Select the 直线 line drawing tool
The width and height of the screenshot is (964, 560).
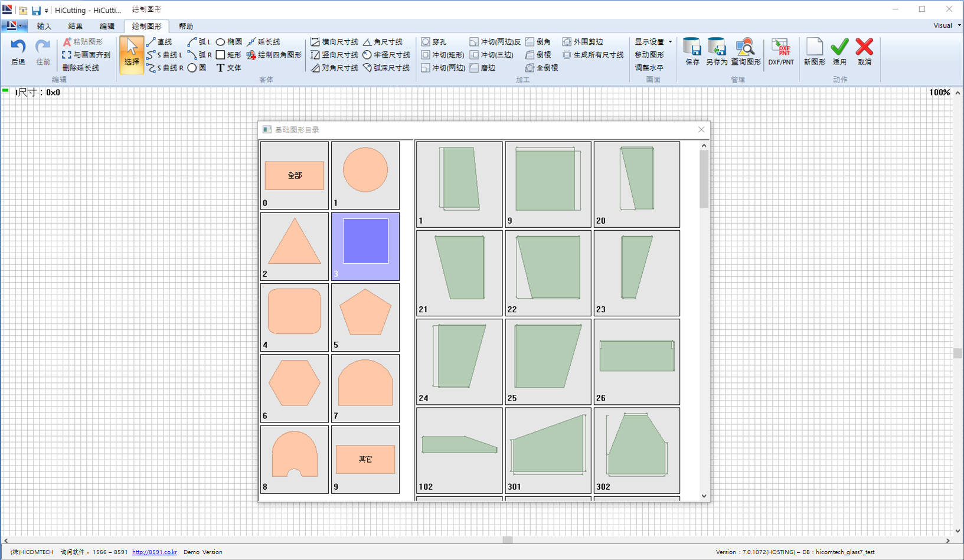159,42
